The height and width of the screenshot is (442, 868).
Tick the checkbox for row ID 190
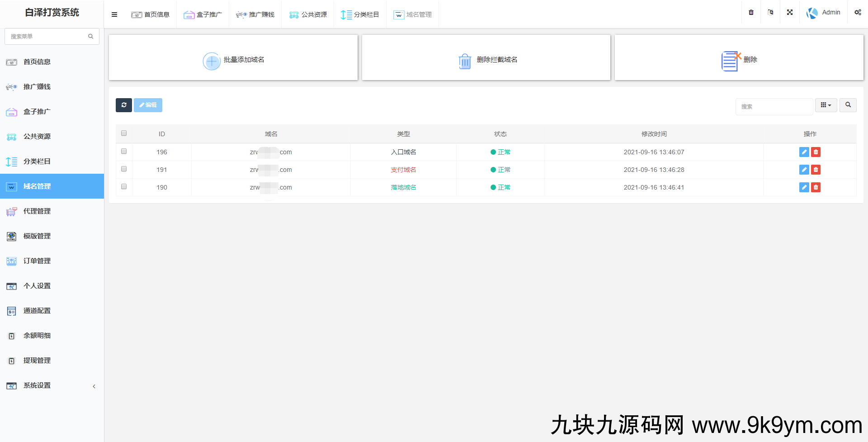pos(124,187)
